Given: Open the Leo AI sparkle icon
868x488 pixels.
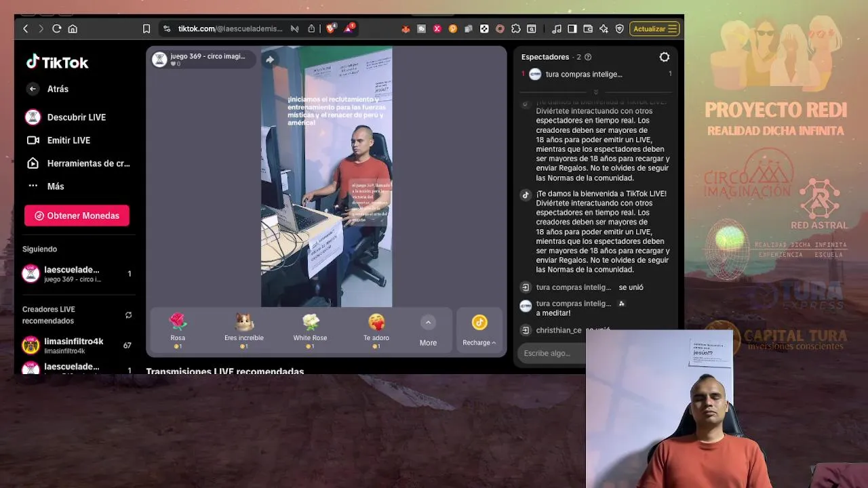Looking at the screenshot, I should pos(604,28).
